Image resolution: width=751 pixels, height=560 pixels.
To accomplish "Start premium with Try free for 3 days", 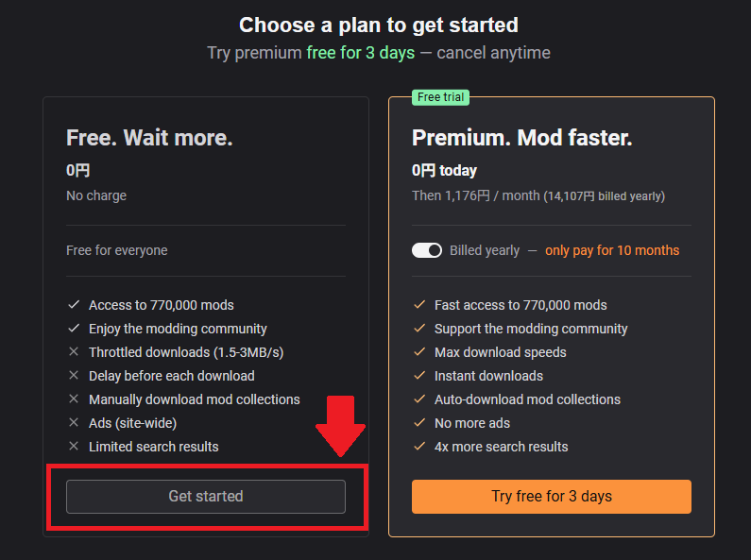I will pos(551,497).
